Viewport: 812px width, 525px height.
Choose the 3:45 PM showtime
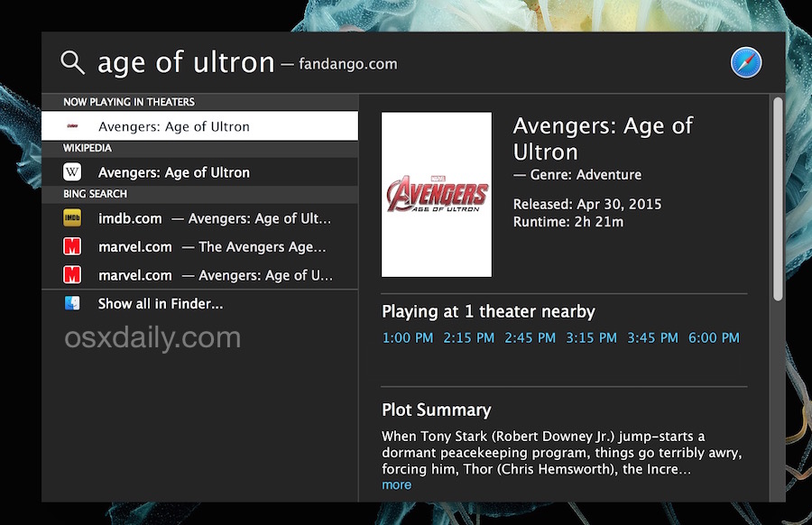tap(652, 337)
